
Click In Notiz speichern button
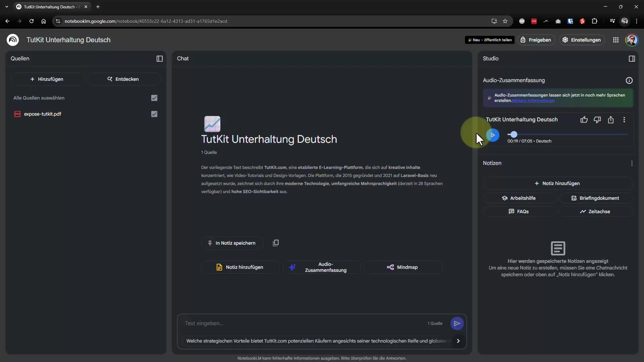pos(232,243)
